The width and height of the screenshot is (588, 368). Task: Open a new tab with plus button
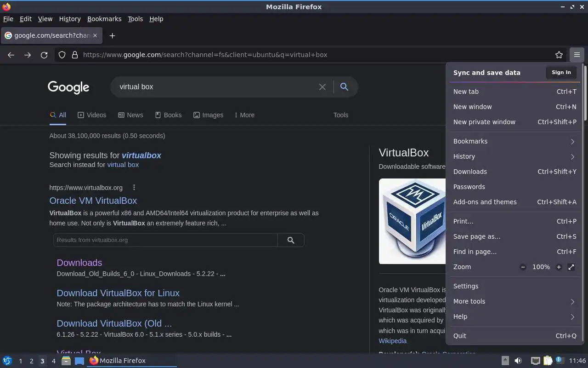click(112, 35)
